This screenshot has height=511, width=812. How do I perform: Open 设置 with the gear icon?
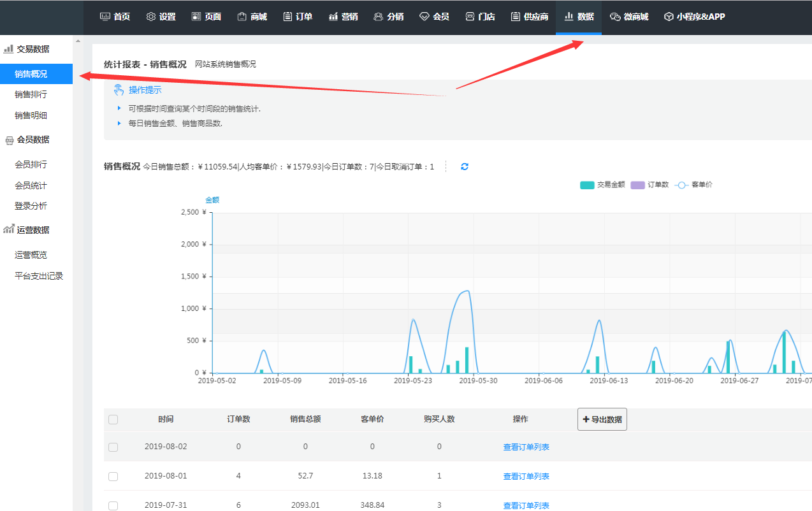(151, 17)
